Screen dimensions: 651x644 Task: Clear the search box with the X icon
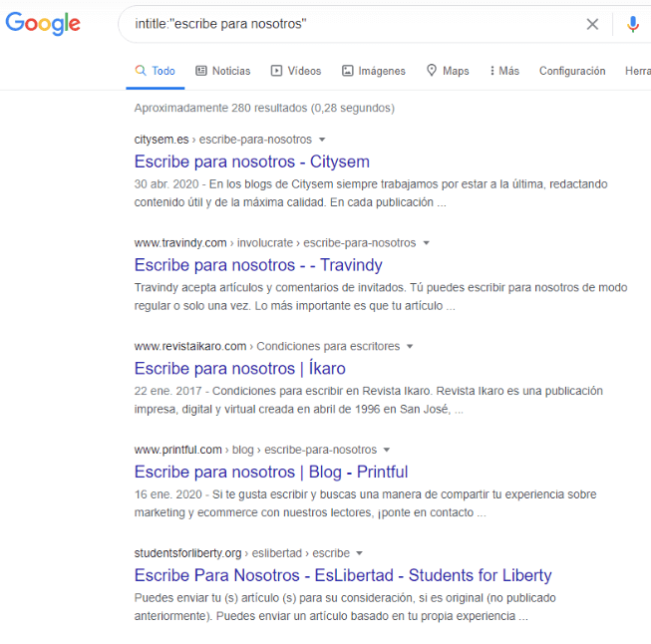pyautogui.click(x=592, y=24)
